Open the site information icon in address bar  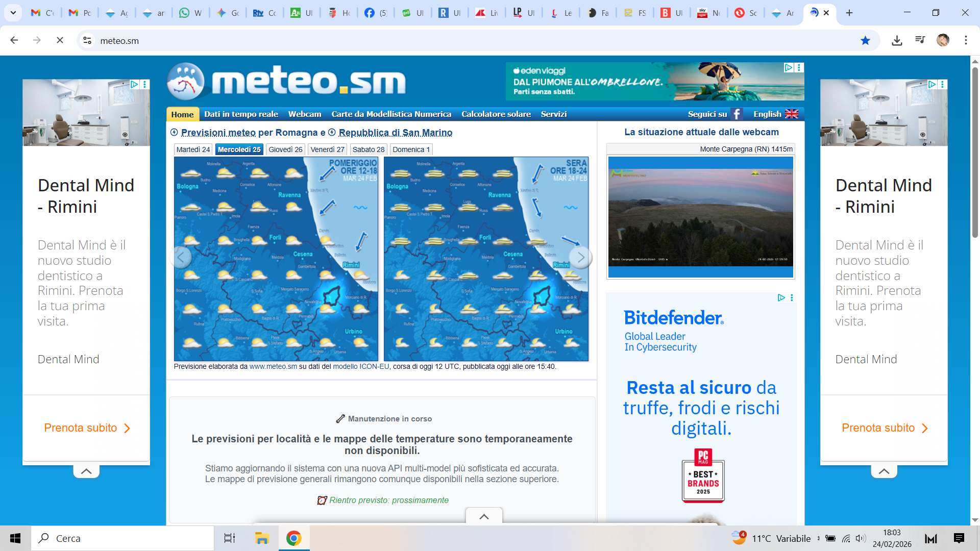click(x=87, y=41)
